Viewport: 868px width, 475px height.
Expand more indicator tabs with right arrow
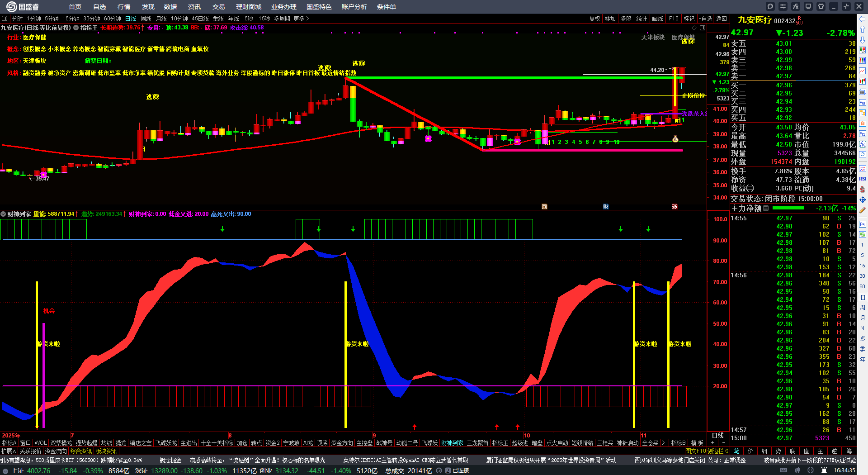pyautogui.click(x=663, y=443)
